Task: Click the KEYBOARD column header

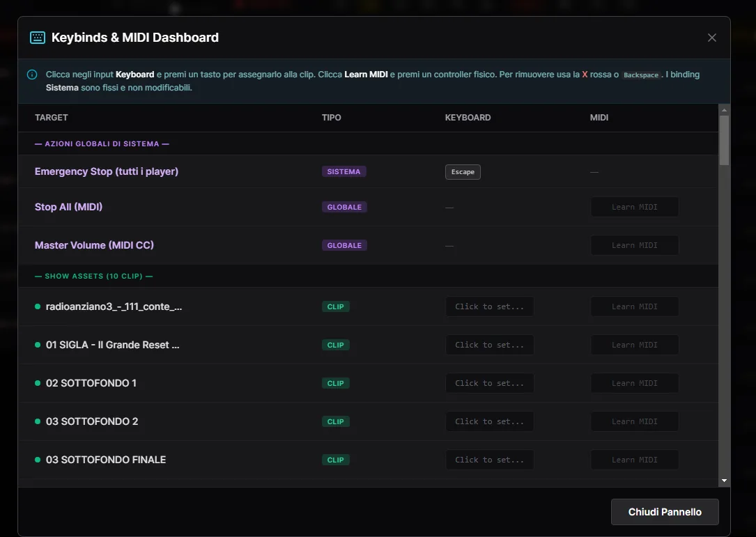Action: [x=468, y=118]
